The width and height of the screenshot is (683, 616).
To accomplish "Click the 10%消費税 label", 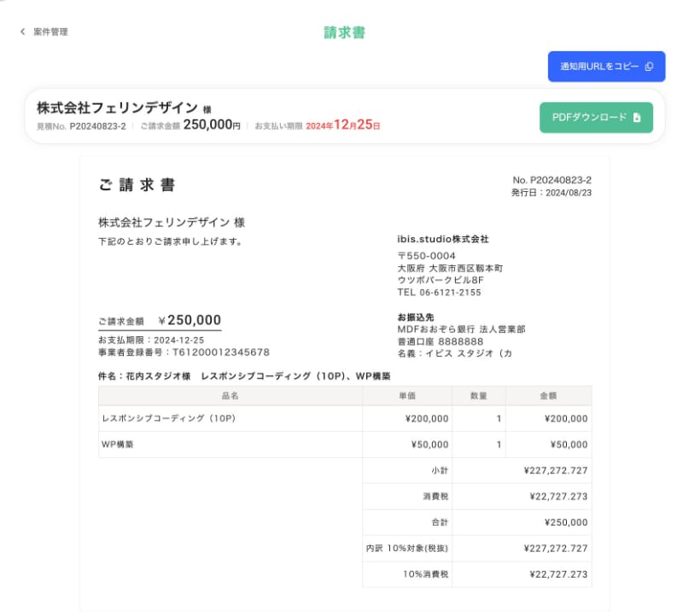I will pyautogui.click(x=425, y=574).
